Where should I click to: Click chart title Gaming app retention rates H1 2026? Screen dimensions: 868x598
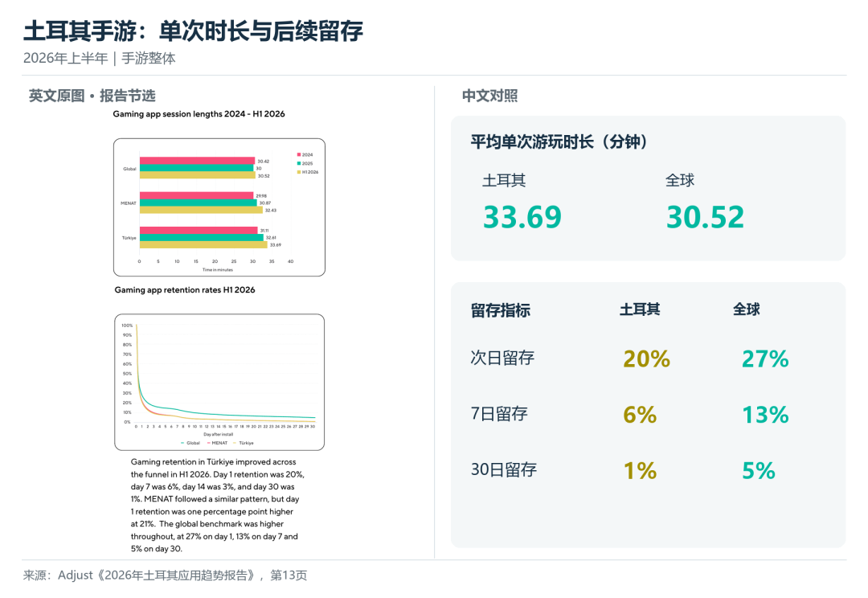point(185,290)
